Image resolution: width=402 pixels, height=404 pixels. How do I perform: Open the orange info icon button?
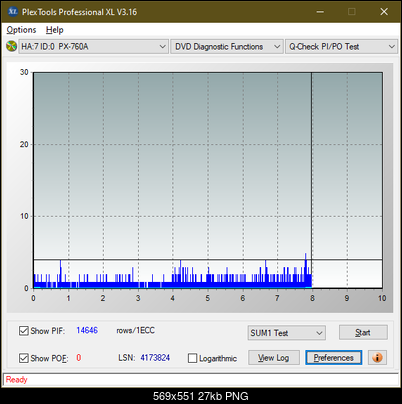pos(377,358)
